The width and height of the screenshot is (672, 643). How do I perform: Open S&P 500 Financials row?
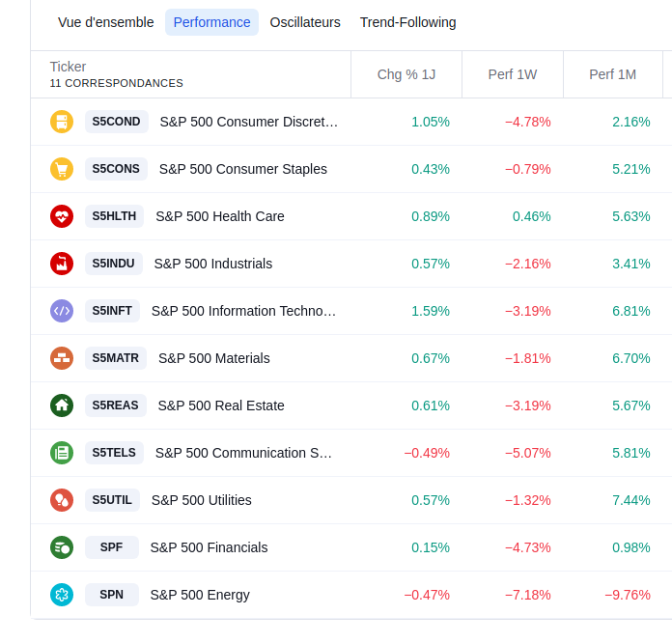[209, 547]
